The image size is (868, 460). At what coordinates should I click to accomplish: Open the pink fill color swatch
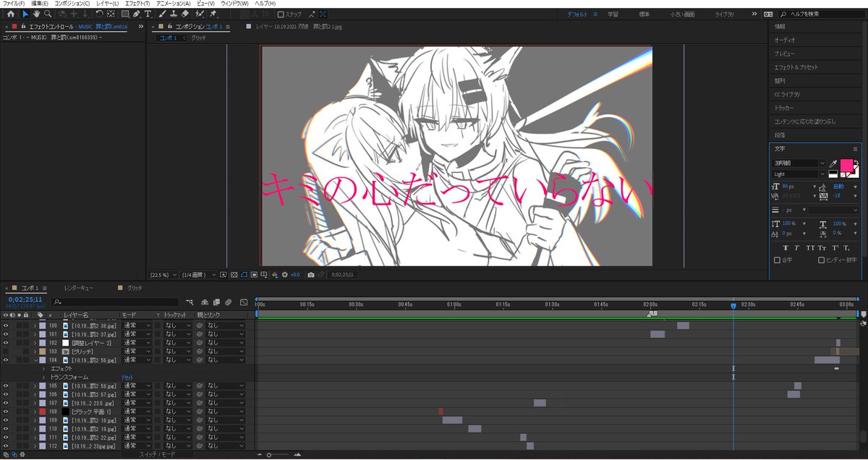(846, 165)
